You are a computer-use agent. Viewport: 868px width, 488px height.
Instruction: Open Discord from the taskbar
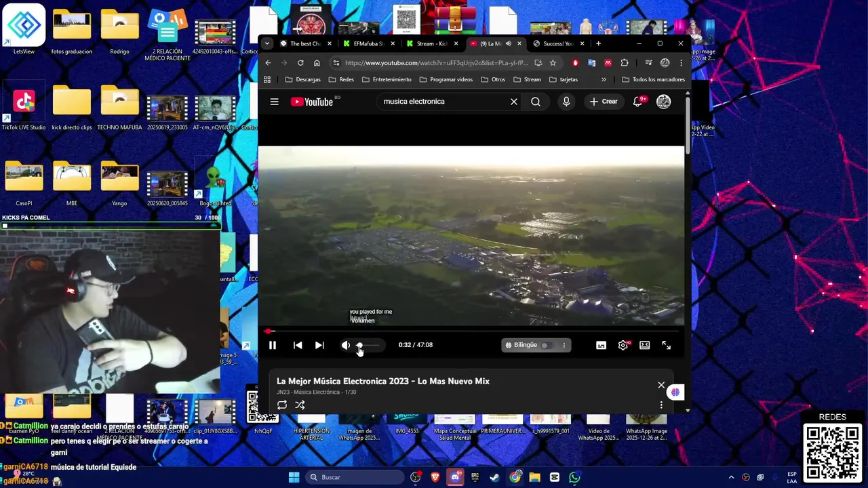[455, 477]
